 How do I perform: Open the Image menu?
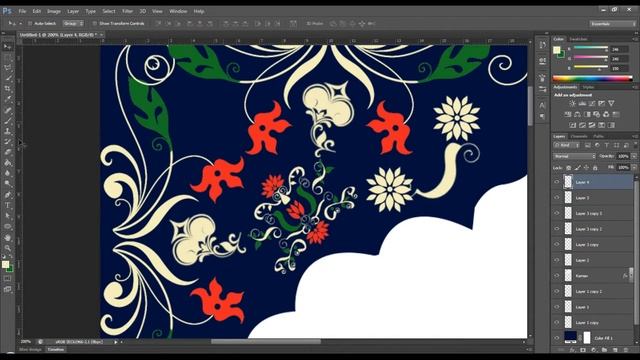(x=53, y=11)
